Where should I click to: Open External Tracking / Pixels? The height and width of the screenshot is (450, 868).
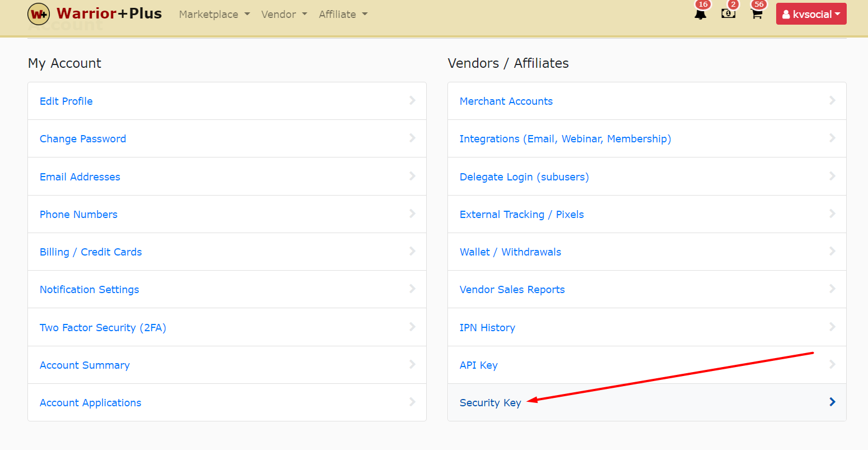coord(522,215)
